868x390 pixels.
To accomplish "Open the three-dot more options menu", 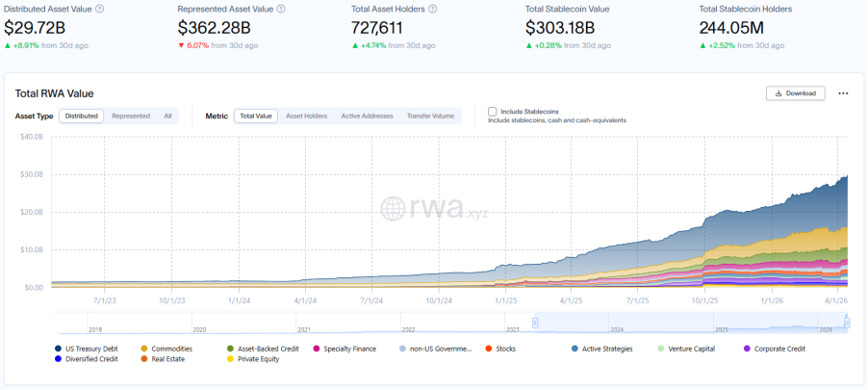I will [x=843, y=93].
